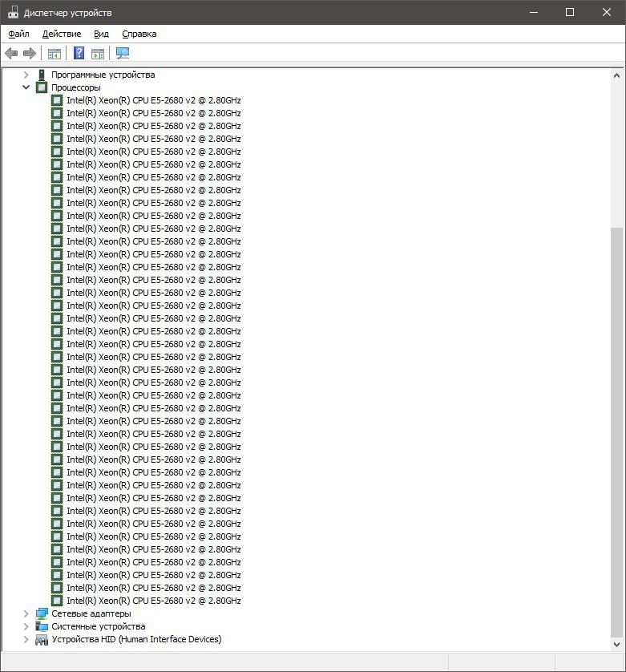
Task: Click the Сетевые адаптеры network icon
Action: (42, 613)
